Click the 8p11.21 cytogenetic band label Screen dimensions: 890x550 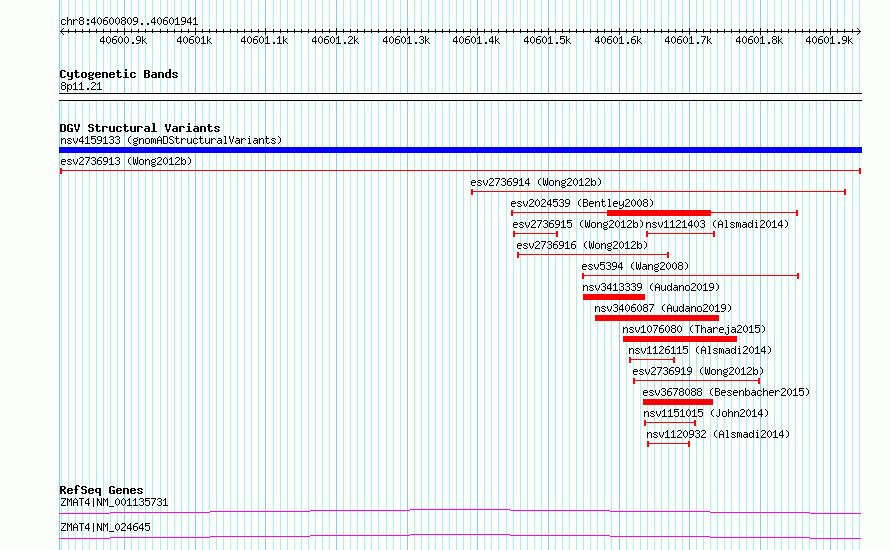coord(81,86)
